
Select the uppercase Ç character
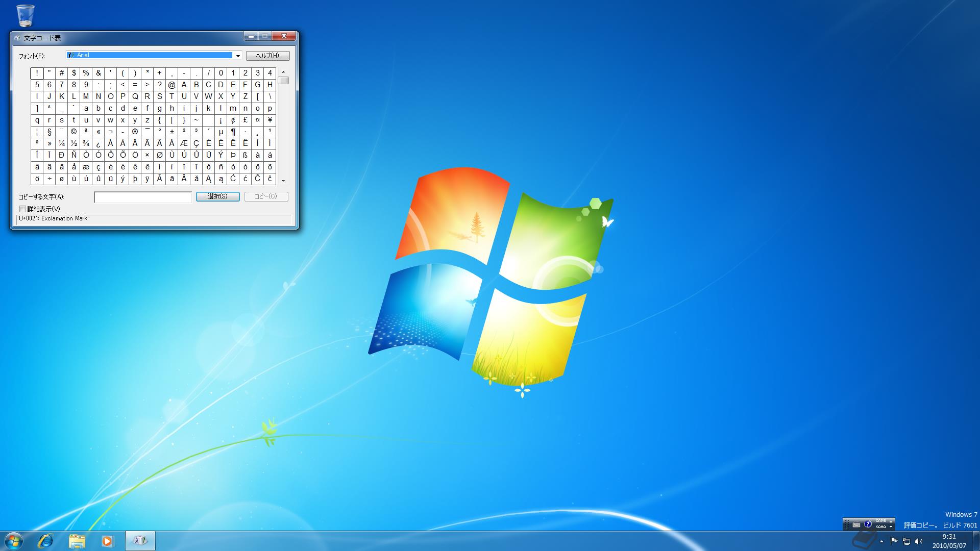pos(197,143)
